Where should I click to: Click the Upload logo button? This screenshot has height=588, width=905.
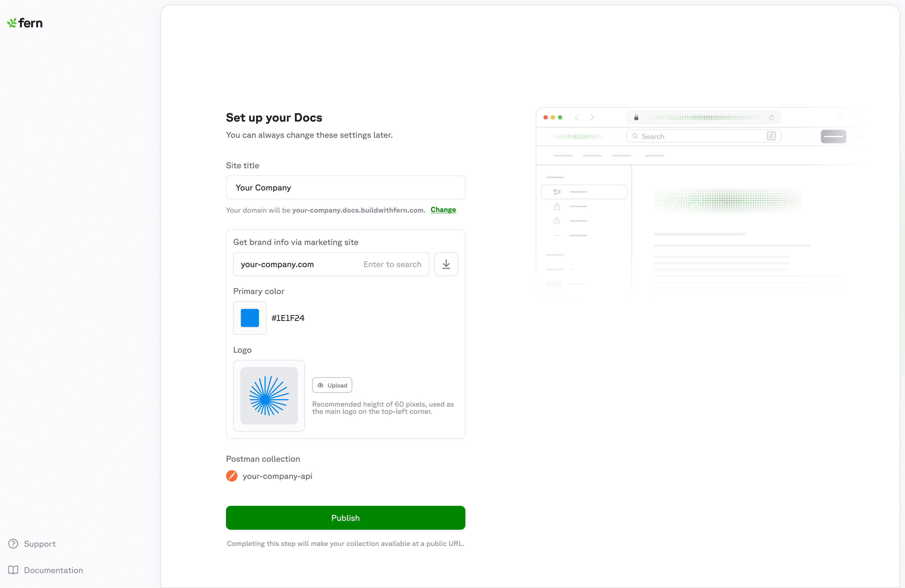tap(332, 385)
